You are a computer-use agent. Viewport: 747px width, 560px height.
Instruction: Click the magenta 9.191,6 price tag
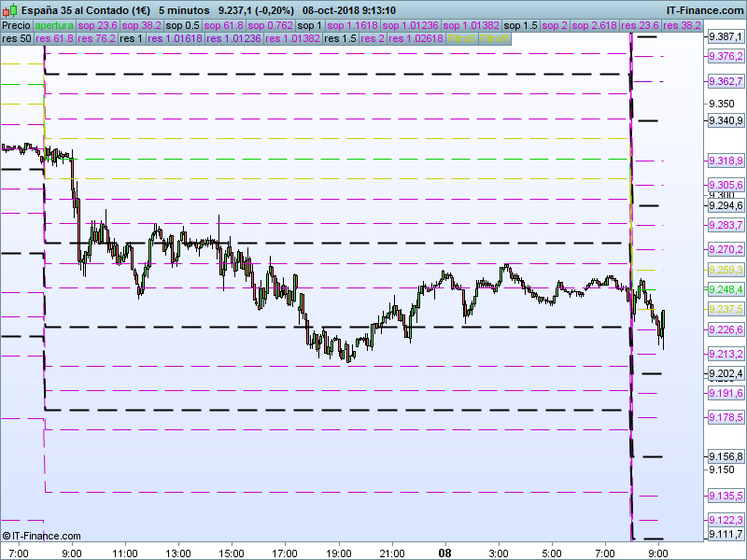tap(726, 393)
